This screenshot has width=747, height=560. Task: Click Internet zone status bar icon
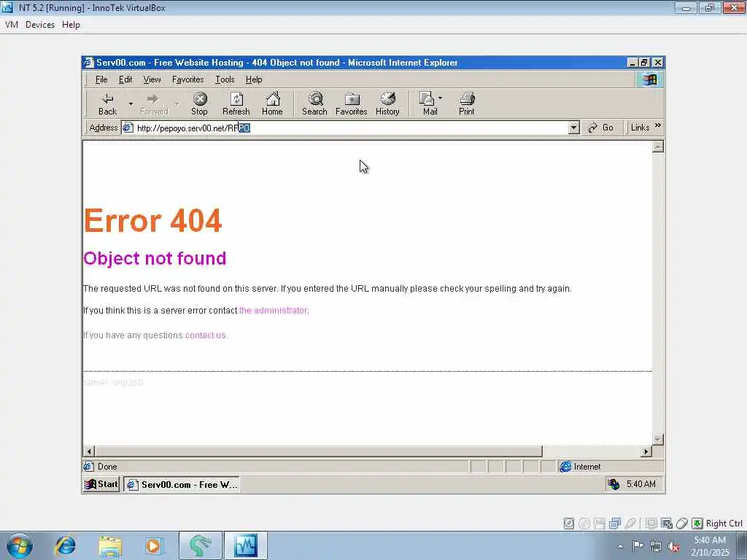click(565, 467)
